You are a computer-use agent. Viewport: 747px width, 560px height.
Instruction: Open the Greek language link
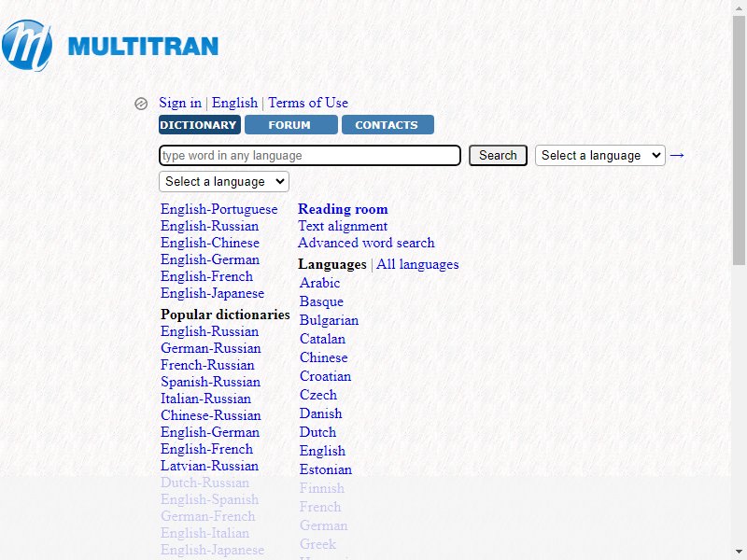click(x=317, y=544)
